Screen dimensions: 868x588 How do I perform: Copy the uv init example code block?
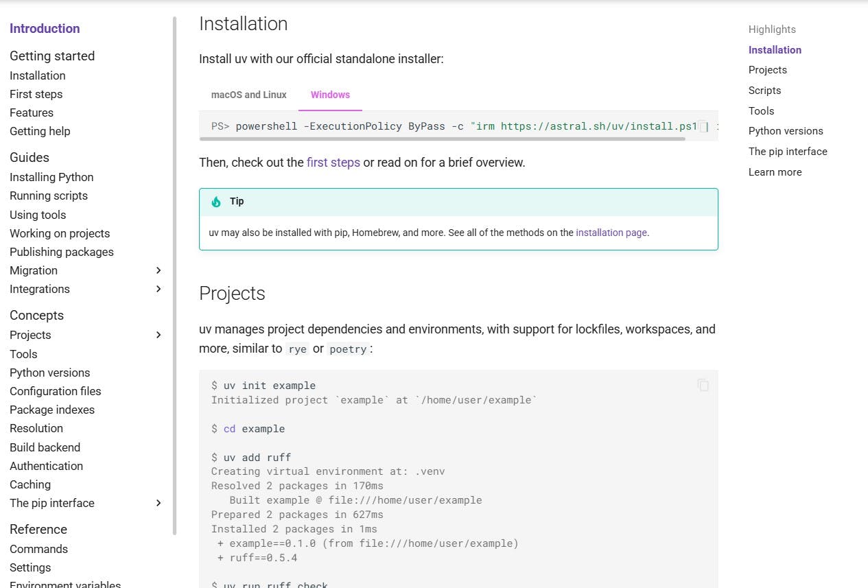[x=703, y=385]
